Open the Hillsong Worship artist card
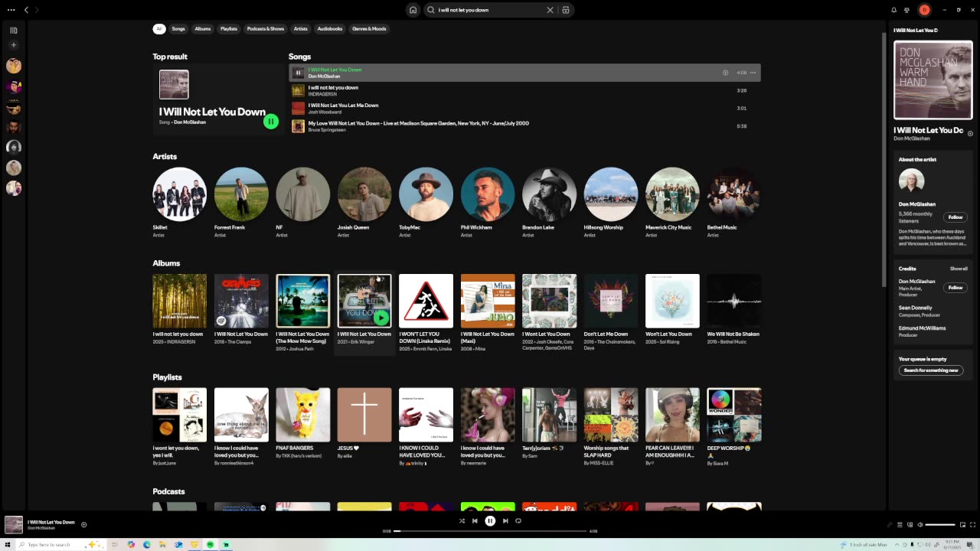The height and width of the screenshot is (551, 980). pos(610,203)
